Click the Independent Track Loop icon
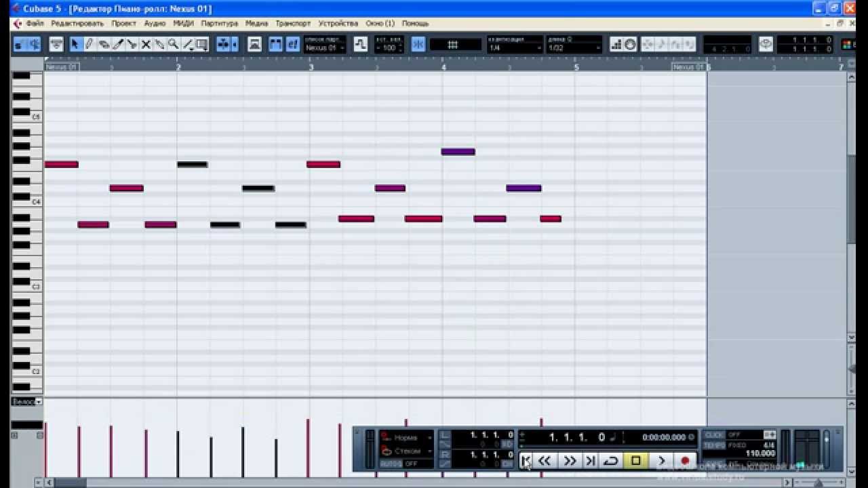This screenshot has height=488, width=868. click(x=766, y=44)
